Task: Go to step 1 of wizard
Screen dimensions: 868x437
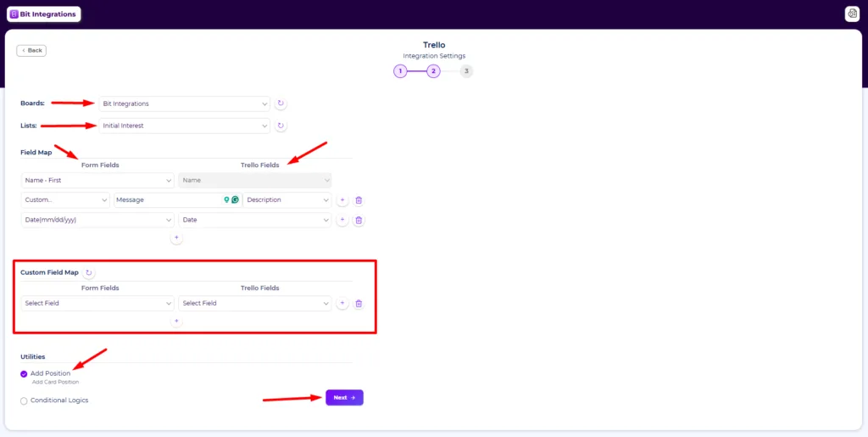Action: coord(400,71)
